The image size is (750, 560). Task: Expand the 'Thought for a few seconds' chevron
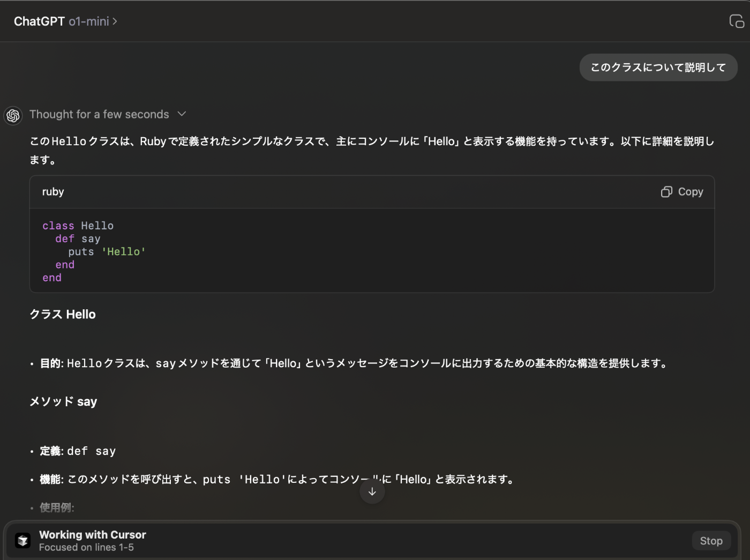tap(182, 114)
